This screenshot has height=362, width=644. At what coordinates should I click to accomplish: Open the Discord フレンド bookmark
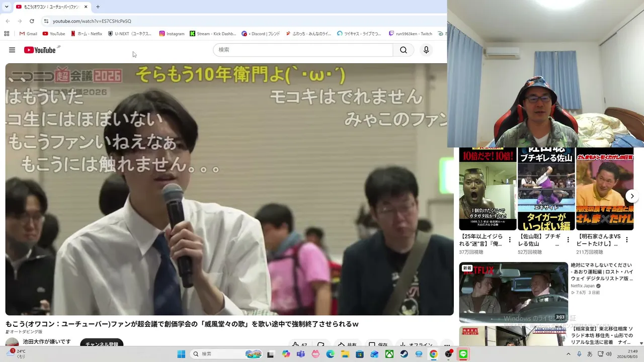point(261,34)
